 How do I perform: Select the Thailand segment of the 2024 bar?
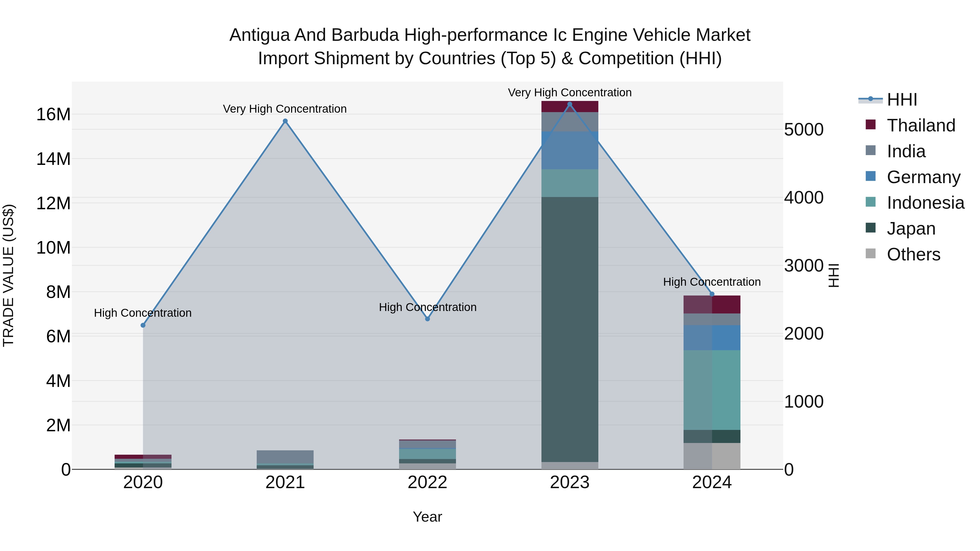(x=712, y=304)
